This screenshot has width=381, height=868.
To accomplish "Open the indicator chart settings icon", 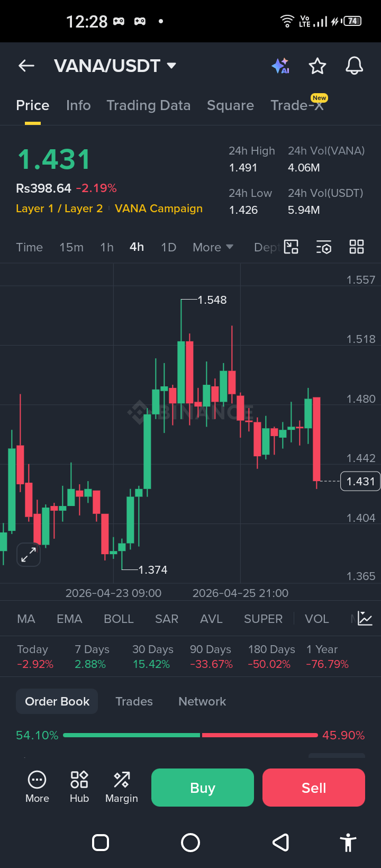I will tap(365, 618).
